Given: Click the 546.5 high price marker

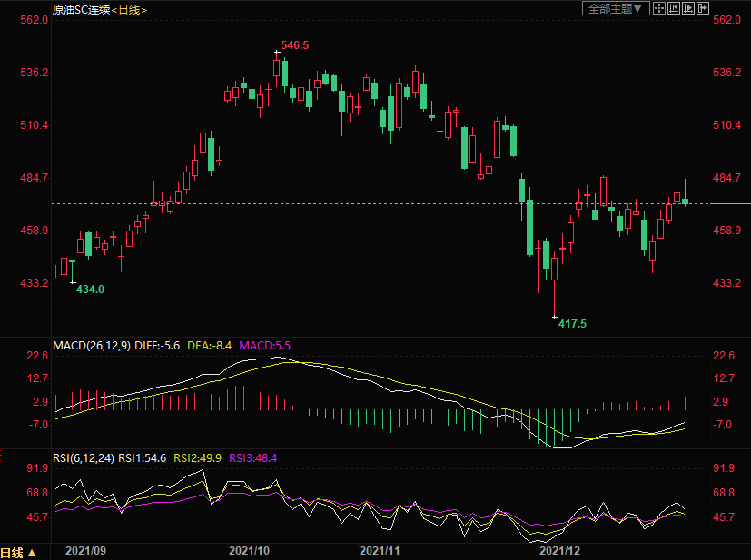Looking at the screenshot, I should coord(294,44).
